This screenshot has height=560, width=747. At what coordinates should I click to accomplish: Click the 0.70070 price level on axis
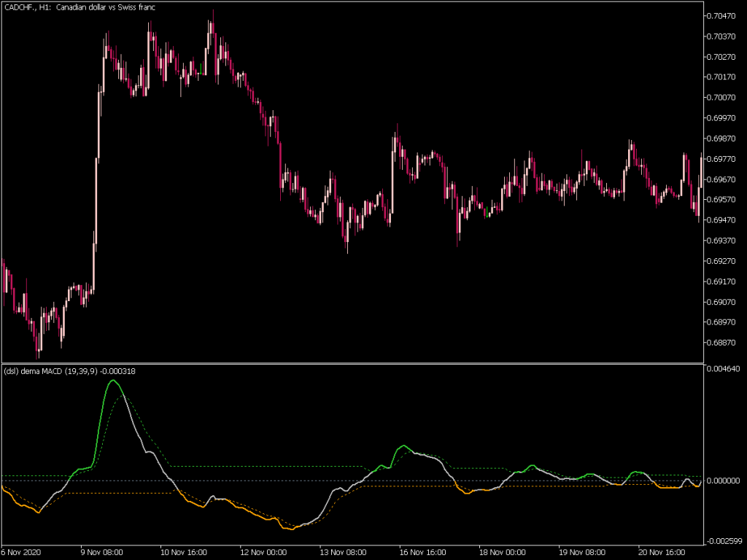click(724, 97)
